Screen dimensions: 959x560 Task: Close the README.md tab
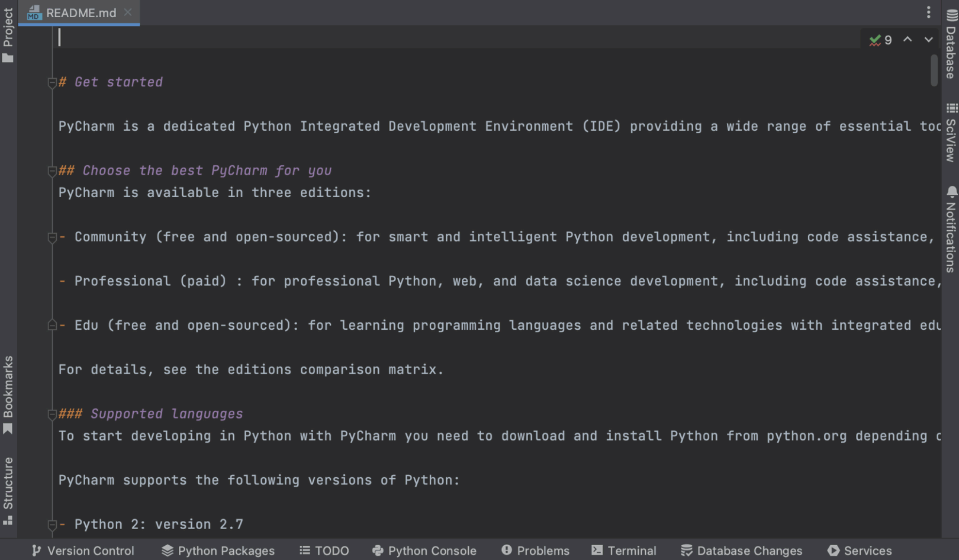(x=128, y=12)
